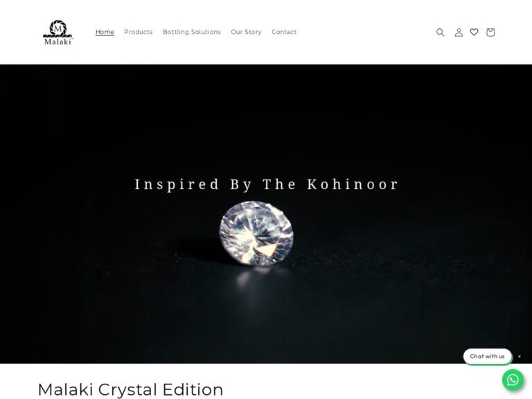532x399 pixels.
Task: Select the Malaki Crystal Edition heading
Action: (x=130, y=389)
